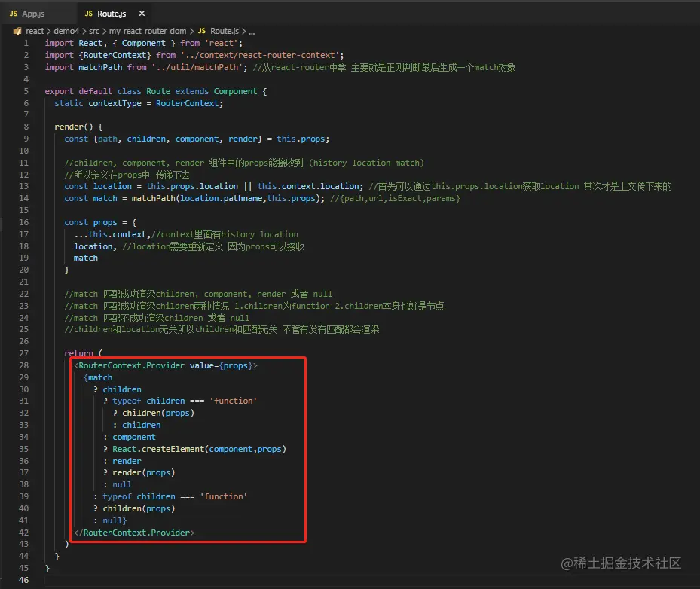Click 'RouterContext' in the static contextType line
The image size is (700, 589).
pyautogui.click(x=187, y=103)
